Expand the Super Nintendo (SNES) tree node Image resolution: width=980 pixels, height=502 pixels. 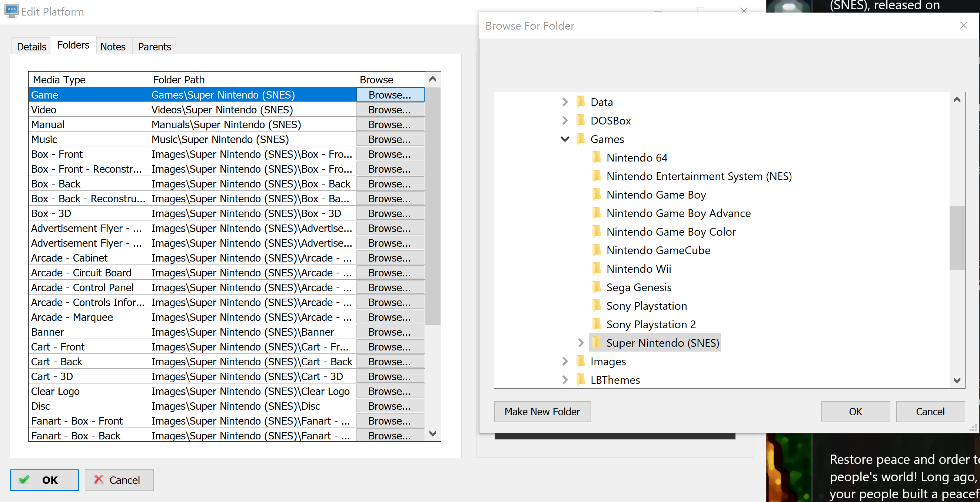581,343
